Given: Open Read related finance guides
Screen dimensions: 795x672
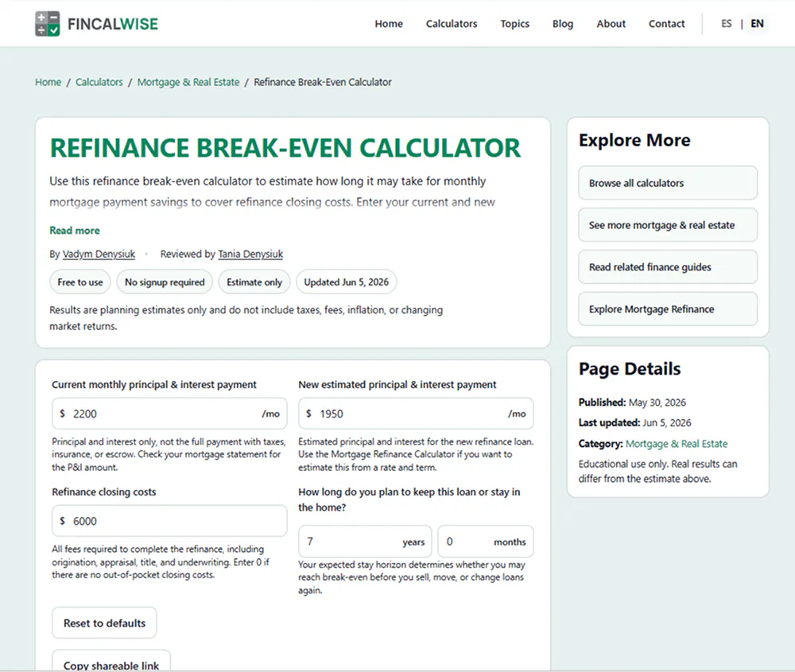Looking at the screenshot, I should click(x=668, y=267).
